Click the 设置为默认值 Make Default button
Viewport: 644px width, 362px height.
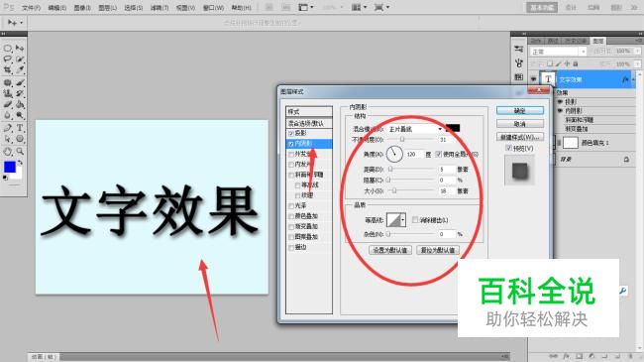coord(389,250)
